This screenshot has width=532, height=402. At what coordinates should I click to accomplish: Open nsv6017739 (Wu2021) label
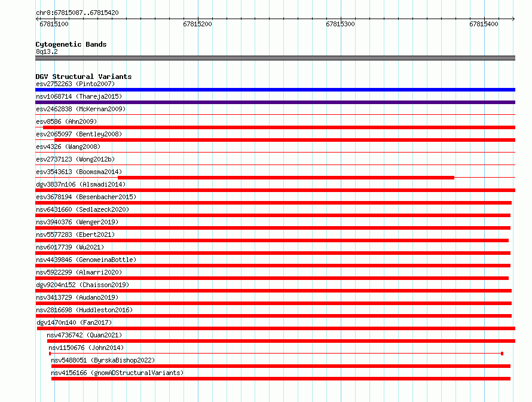tap(70, 247)
